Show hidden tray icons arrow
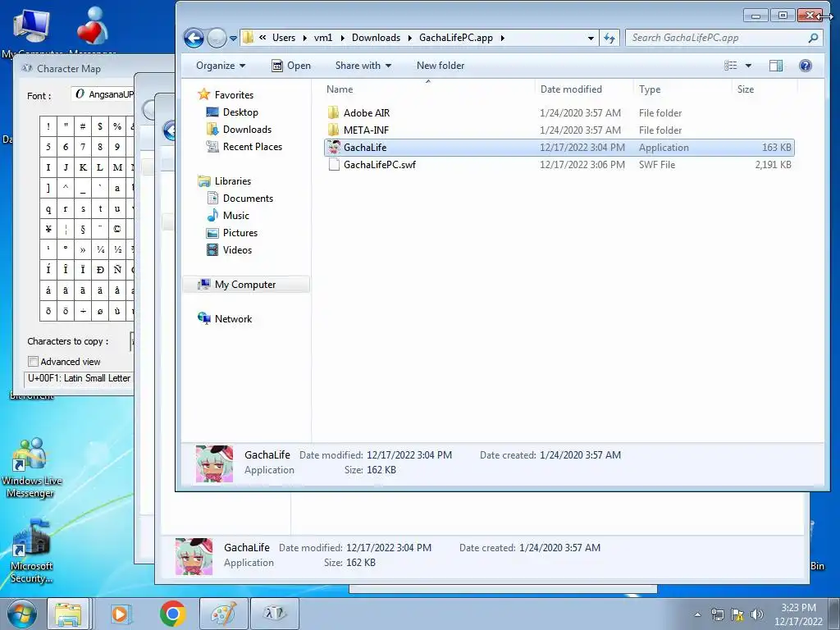The height and width of the screenshot is (630, 840). point(697,614)
